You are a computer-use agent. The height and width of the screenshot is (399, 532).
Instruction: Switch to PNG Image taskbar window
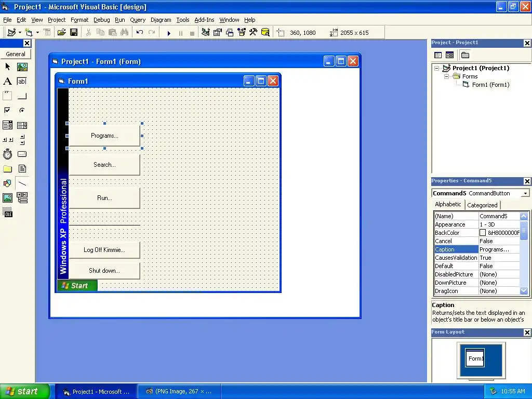(x=179, y=391)
